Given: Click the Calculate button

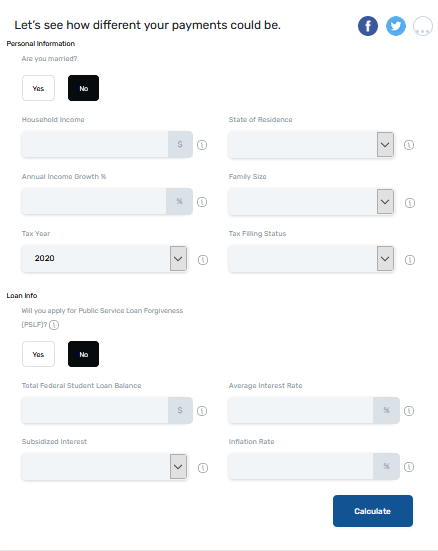Looking at the screenshot, I should click(373, 511).
